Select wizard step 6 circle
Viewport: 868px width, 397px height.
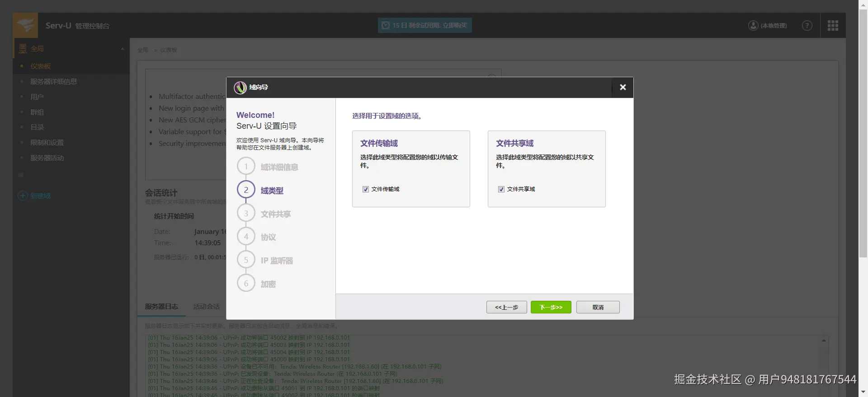tap(246, 283)
